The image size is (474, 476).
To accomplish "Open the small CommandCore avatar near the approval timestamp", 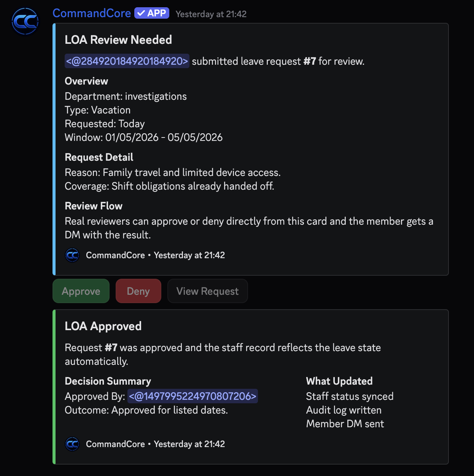I will (72, 444).
